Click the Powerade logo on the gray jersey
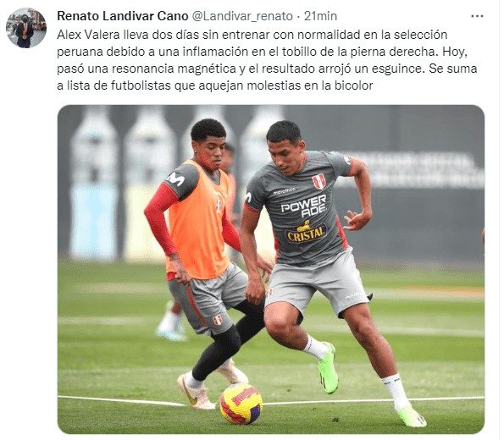This screenshot has width=504, height=440. tap(304, 206)
